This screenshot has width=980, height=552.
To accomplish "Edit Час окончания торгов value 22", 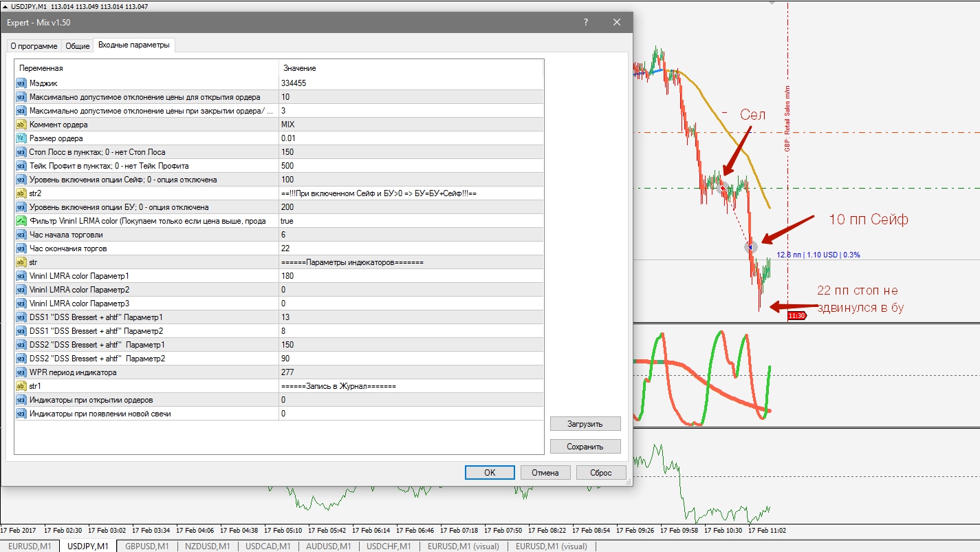I will pos(411,248).
